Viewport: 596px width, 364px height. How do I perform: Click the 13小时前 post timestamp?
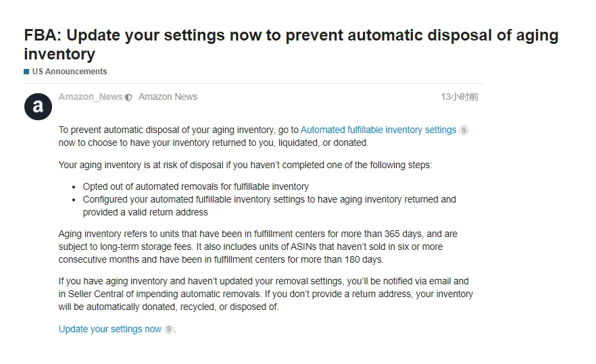click(460, 97)
